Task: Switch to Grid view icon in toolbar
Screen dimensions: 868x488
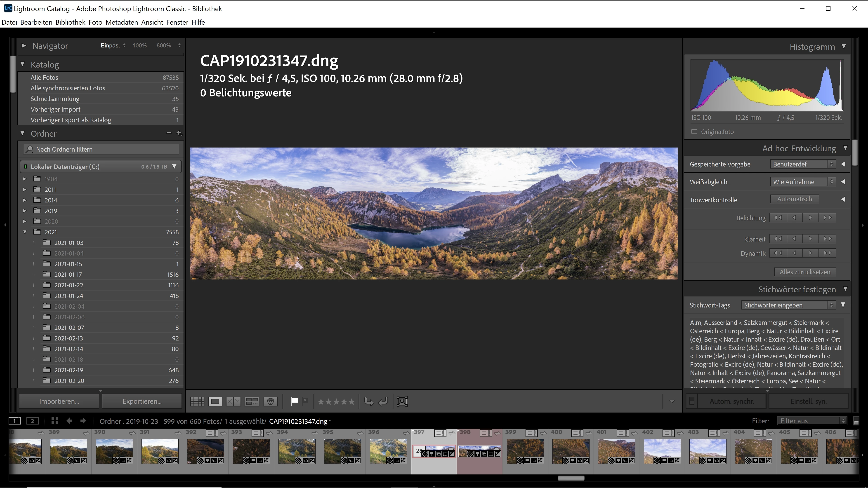Action: (x=197, y=401)
